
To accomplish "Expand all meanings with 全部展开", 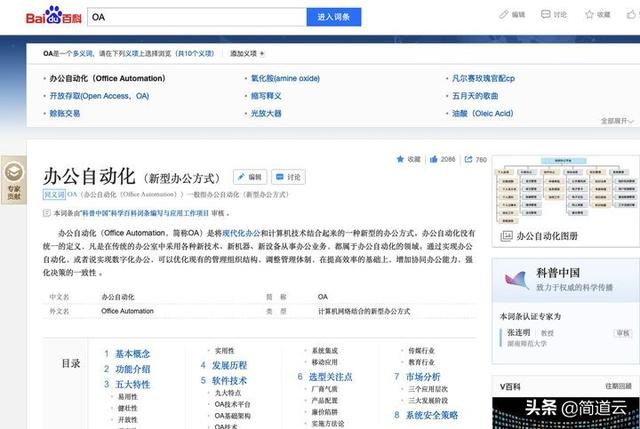I will coord(617,120).
